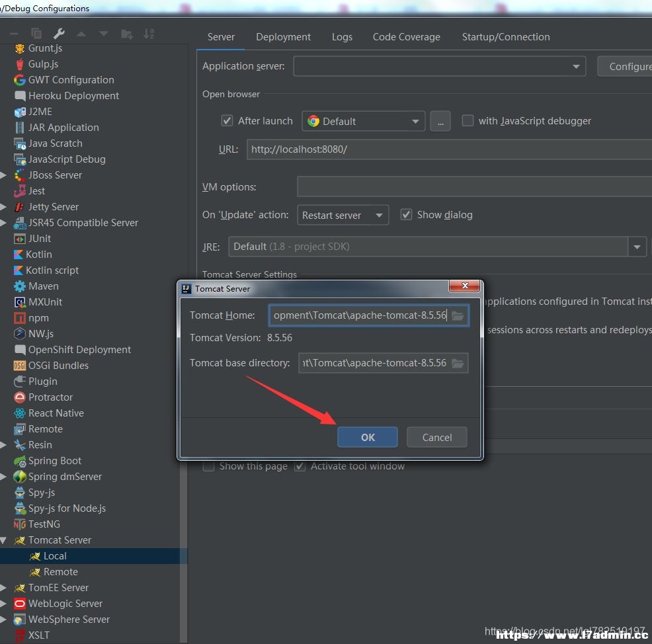Click the Gulp.js cup icon
Screen dimensions: 652x644
(20, 64)
